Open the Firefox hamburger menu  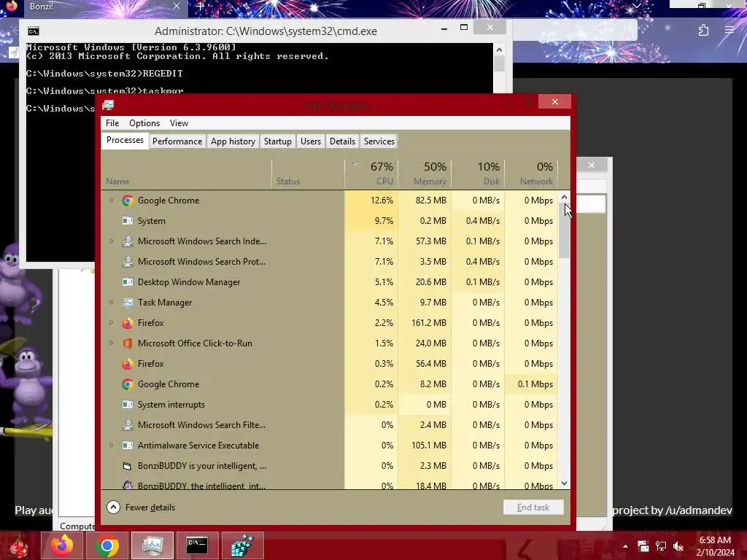(729, 30)
